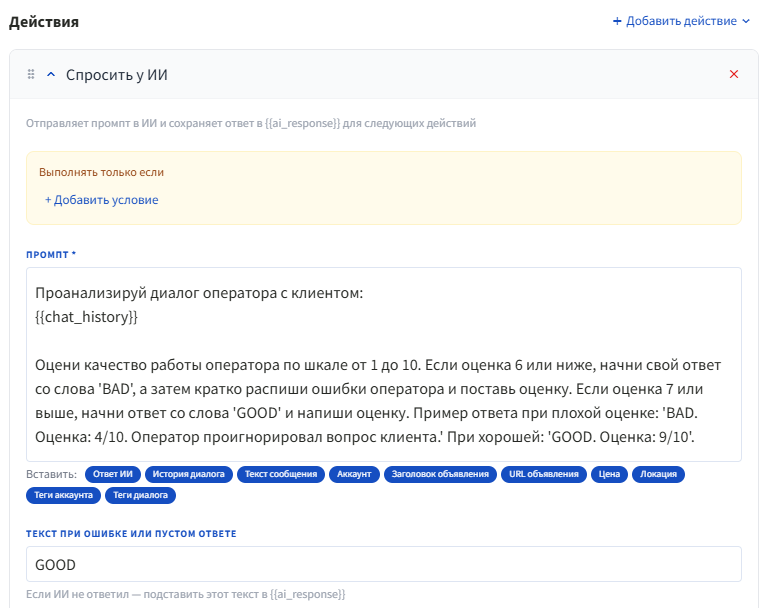Remove the Спросить у ИИ action
771x608 pixels.
click(734, 74)
